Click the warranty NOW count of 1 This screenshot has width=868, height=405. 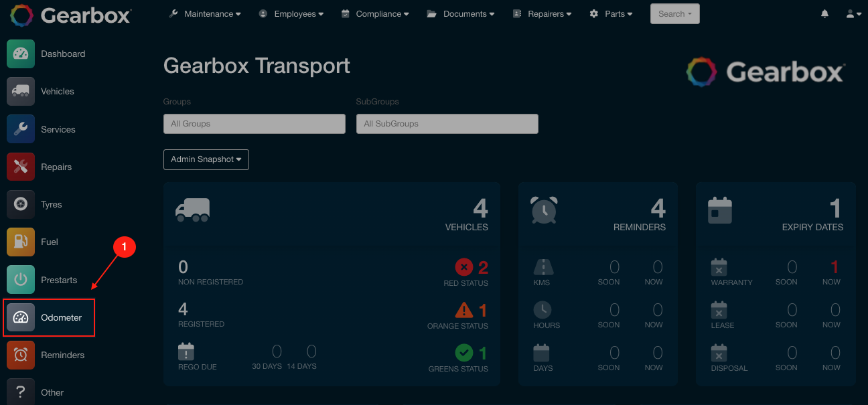835,267
